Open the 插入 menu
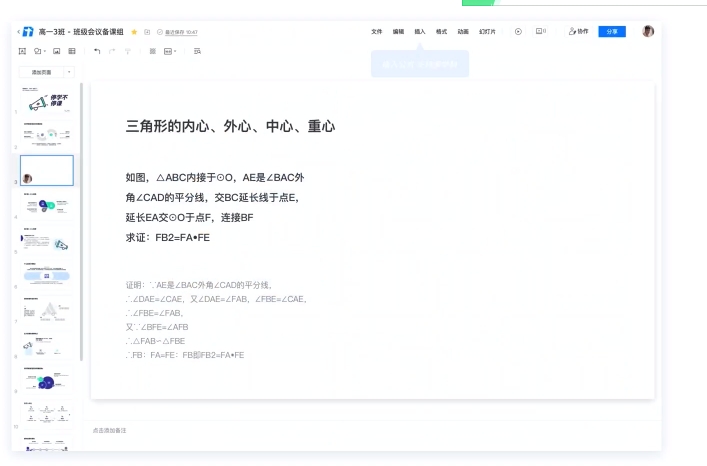This screenshot has width=707, height=466. click(x=420, y=32)
